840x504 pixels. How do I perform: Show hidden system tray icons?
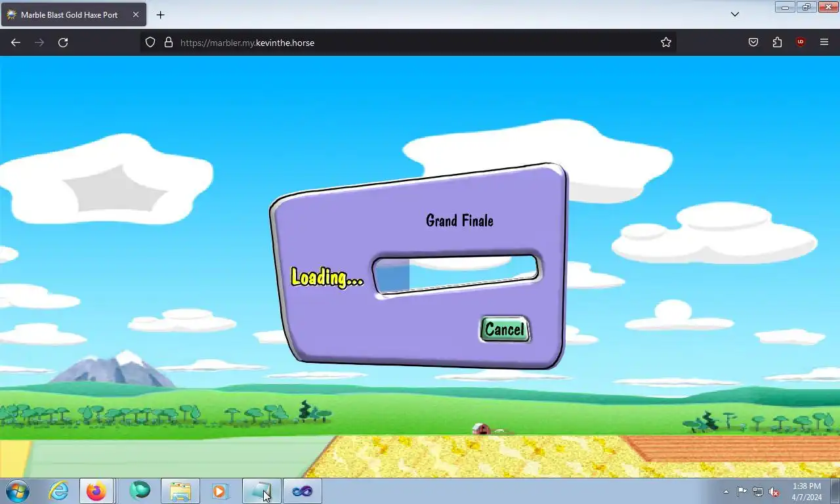(x=726, y=492)
